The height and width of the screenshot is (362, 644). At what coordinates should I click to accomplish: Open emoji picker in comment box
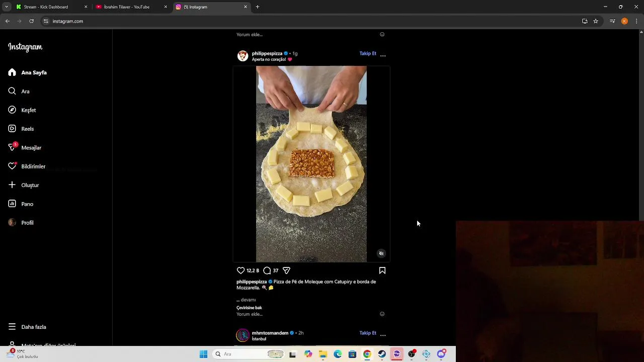point(382,314)
